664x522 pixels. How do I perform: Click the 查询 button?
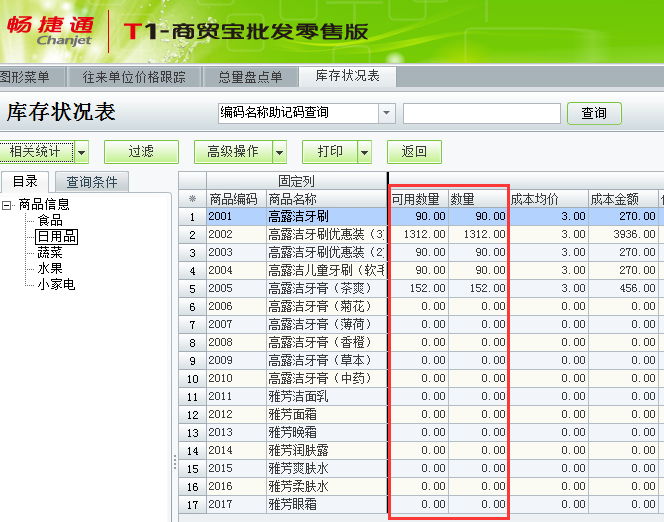(594, 113)
